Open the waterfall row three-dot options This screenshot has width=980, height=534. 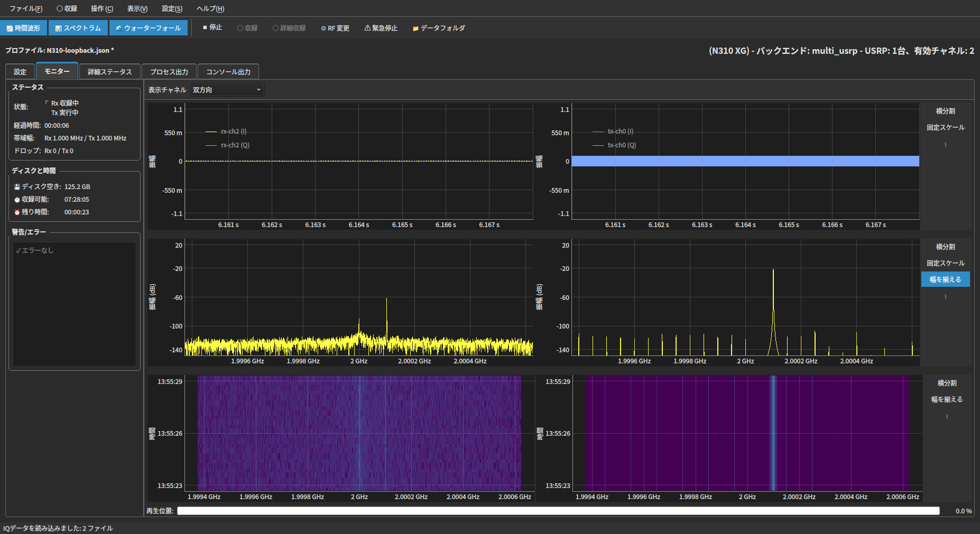point(947,416)
